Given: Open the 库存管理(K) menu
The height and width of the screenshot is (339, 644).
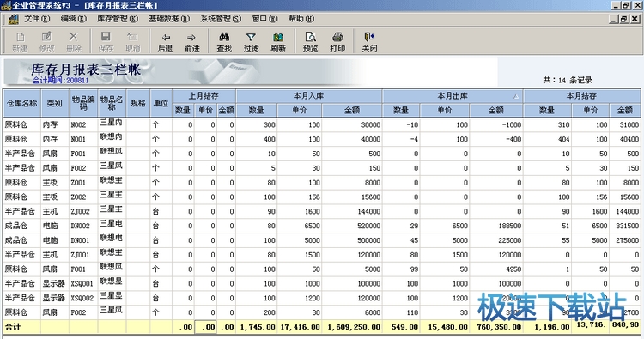Looking at the screenshot, I should point(118,19).
